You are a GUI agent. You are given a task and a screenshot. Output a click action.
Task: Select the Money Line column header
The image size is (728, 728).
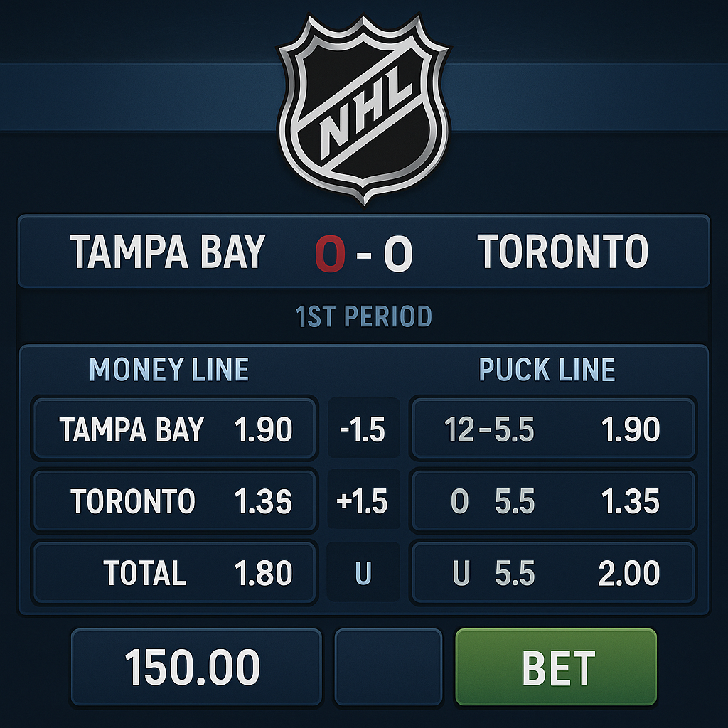click(169, 370)
